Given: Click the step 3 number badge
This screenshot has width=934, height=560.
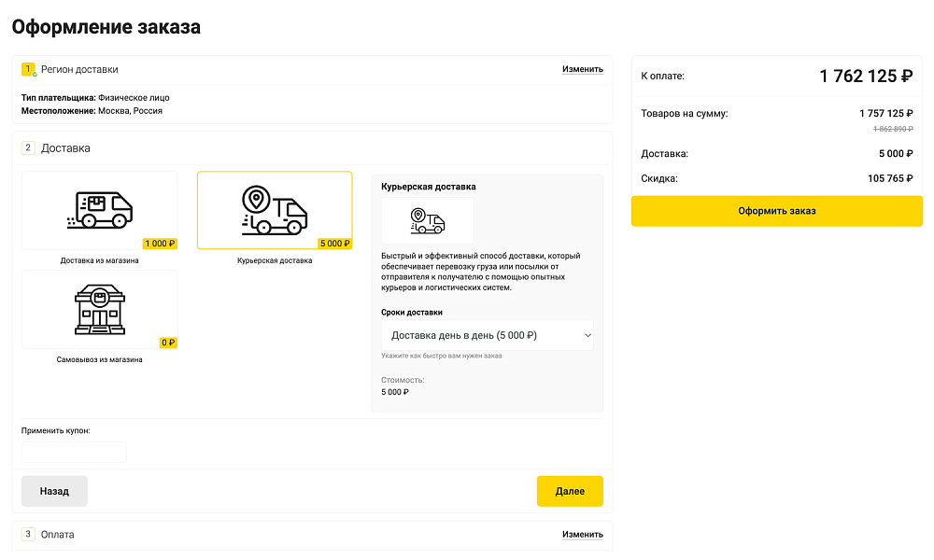Looking at the screenshot, I should point(28,534).
